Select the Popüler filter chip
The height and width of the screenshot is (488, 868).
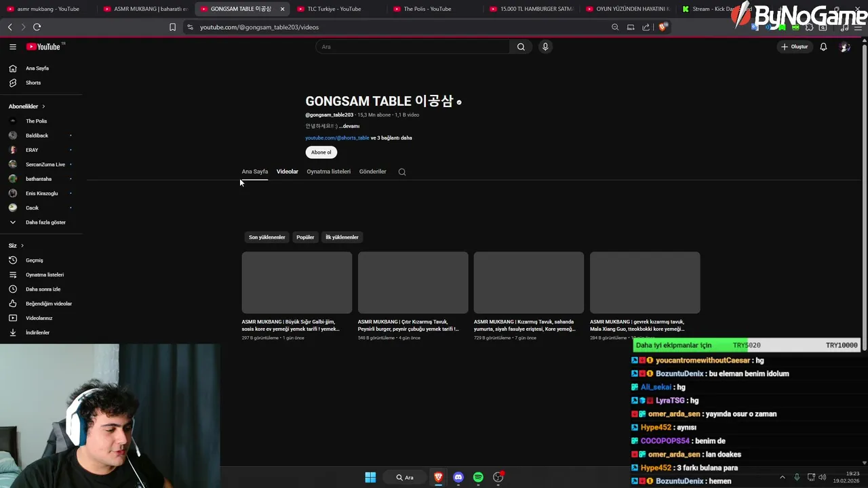[x=305, y=237]
